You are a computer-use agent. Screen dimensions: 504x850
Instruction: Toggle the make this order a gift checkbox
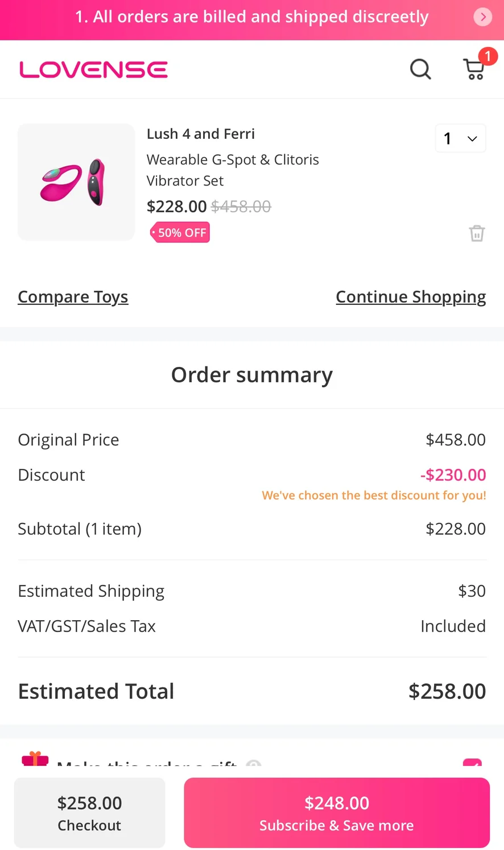pyautogui.click(x=472, y=764)
